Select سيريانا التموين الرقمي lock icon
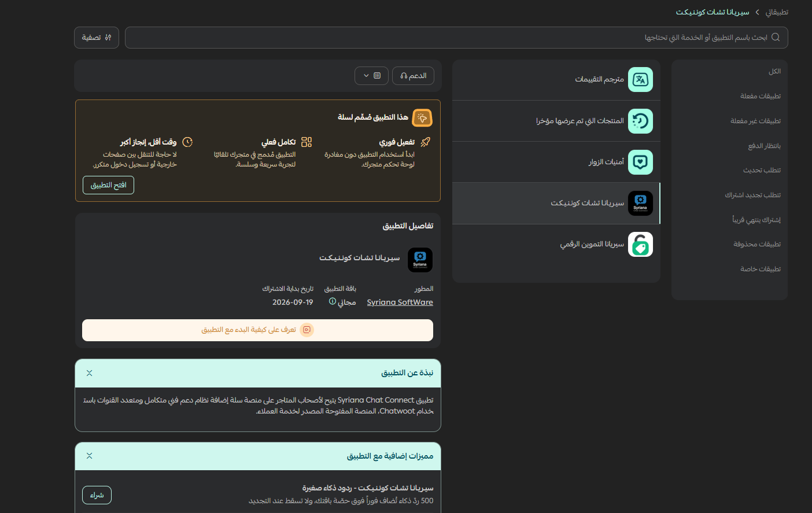The height and width of the screenshot is (513, 812). point(640,244)
